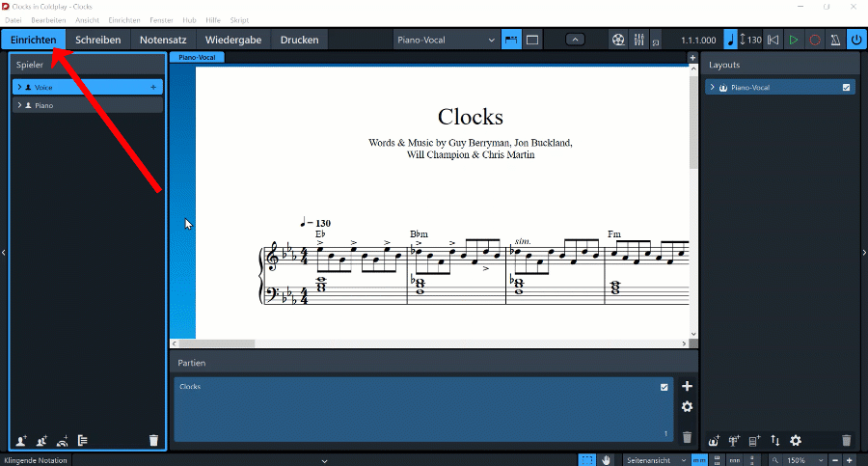868x466 pixels.
Task: Expand the hidden left panel arrow
Action: [4, 253]
